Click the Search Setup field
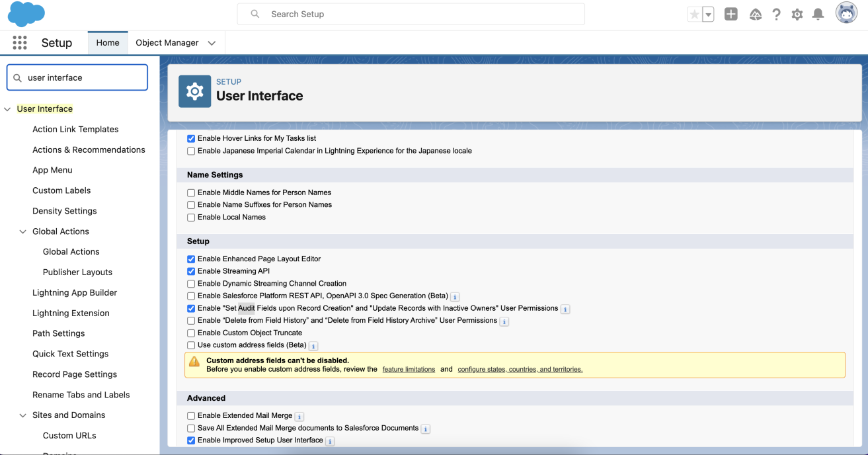 pos(411,14)
